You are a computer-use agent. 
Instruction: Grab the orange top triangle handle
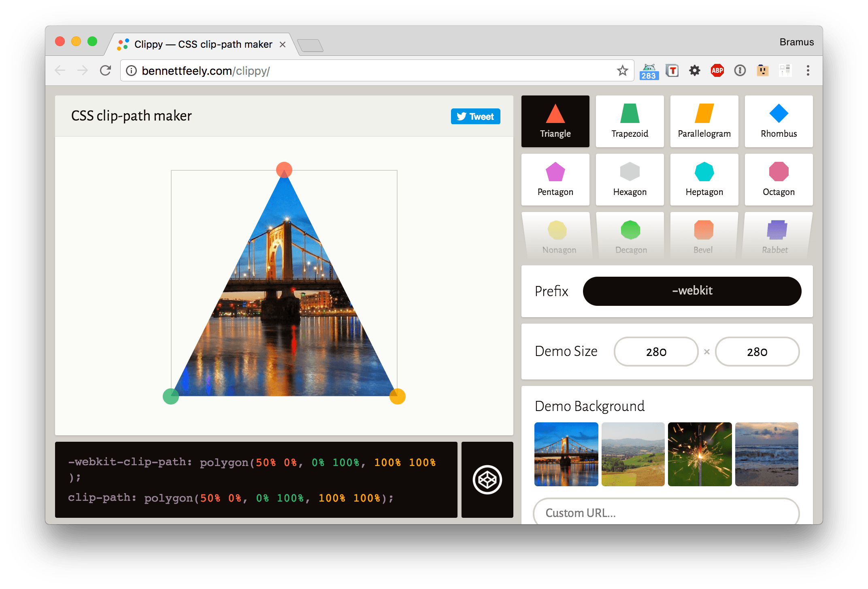pyautogui.click(x=284, y=170)
